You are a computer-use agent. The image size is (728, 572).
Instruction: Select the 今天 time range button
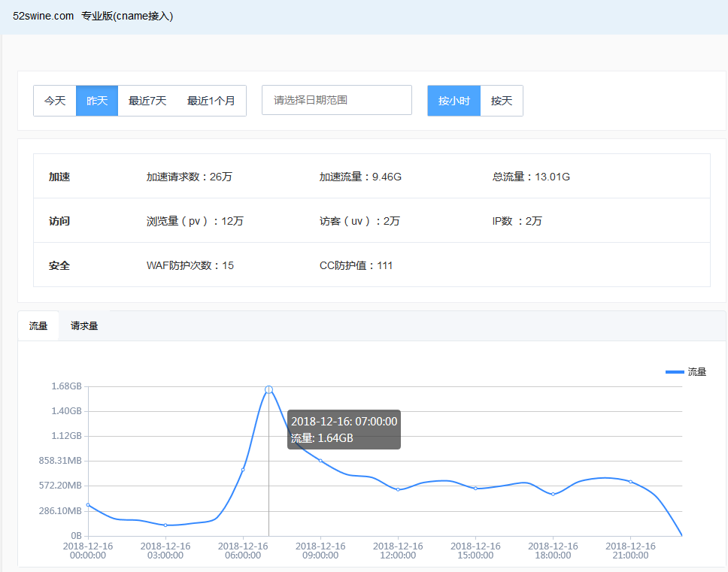point(55,101)
